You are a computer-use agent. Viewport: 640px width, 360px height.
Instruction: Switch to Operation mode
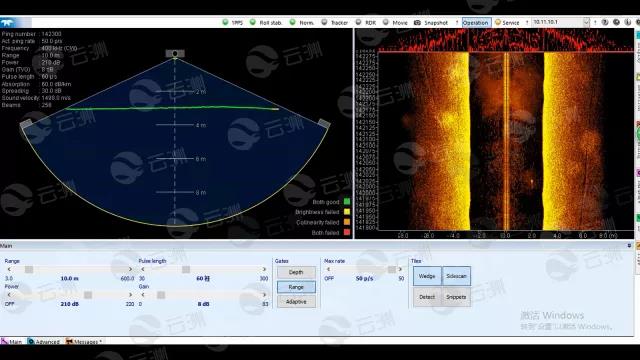[x=476, y=22]
